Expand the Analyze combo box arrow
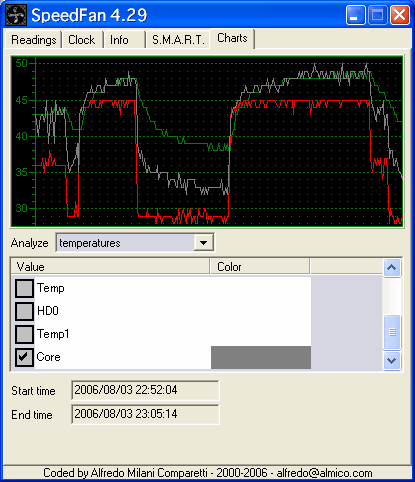Image resolution: width=415 pixels, height=482 pixels. pos(203,243)
